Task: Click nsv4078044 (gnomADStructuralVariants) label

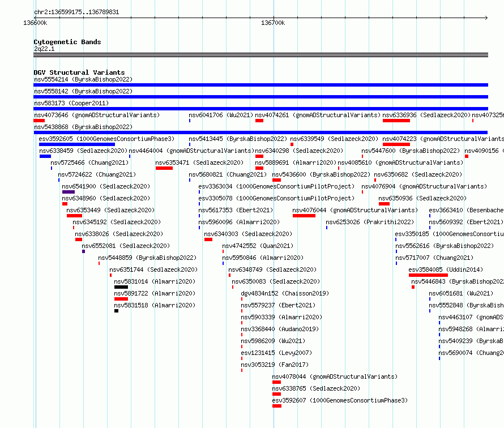Action: (x=335, y=376)
